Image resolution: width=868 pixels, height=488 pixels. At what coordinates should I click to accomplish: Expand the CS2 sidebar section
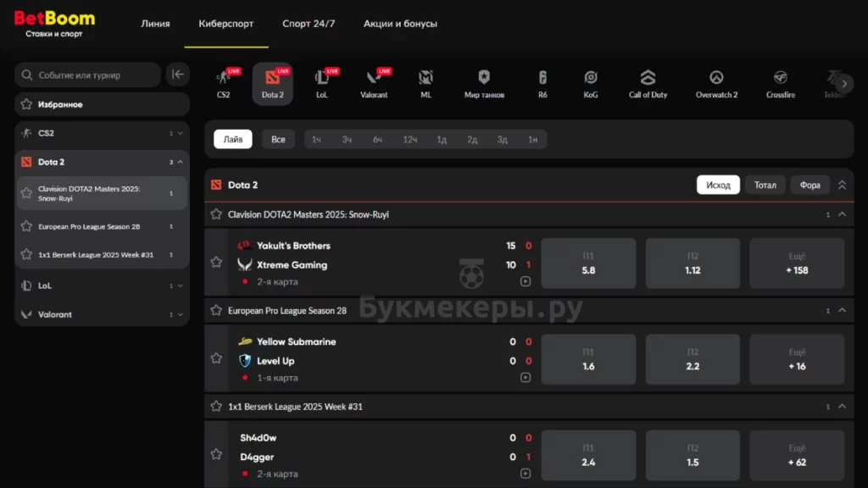[x=180, y=133]
